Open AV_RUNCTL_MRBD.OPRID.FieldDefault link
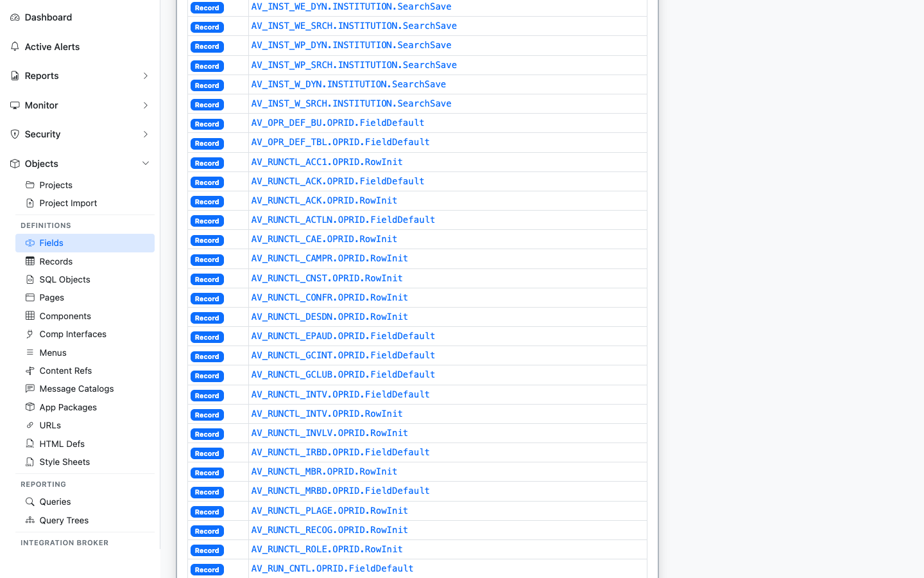The image size is (924, 578). 341,491
